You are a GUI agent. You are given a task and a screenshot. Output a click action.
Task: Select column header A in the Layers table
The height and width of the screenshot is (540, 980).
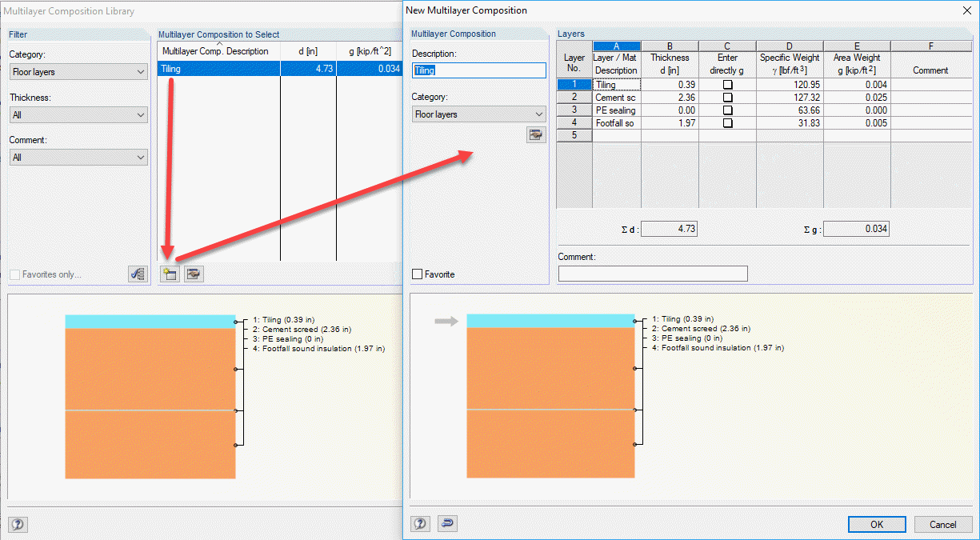tap(616, 46)
